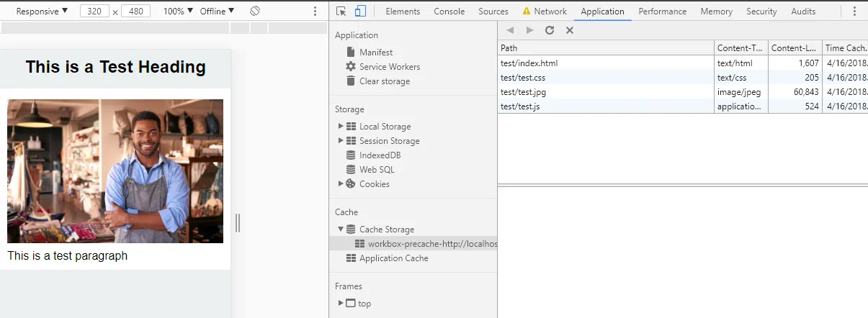
Task: Click Clear storage in Application sidebar
Action: click(x=384, y=81)
